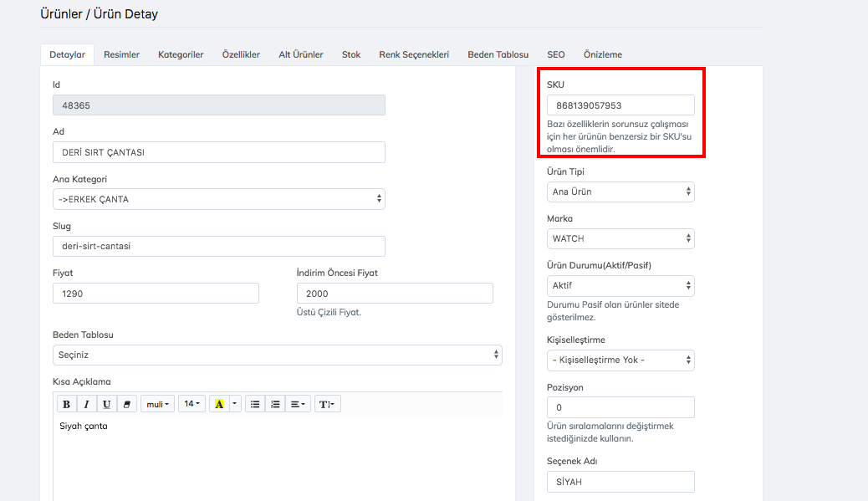Image resolution: width=868 pixels, height=501 pixels.
Task: Open the Ana Kategori dropdown
Action: point(218,199)
